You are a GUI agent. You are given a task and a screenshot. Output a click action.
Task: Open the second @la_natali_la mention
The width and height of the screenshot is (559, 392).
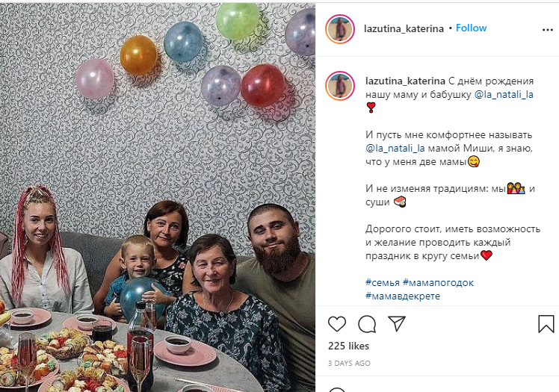[395, 148]
